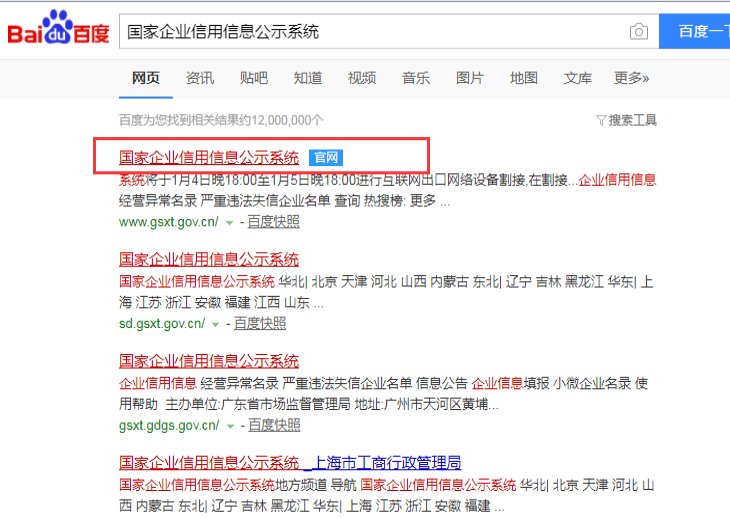Open the 上海市工商行政管理局 result link
This screenshot has height=518, width=730.
(387, 463)
